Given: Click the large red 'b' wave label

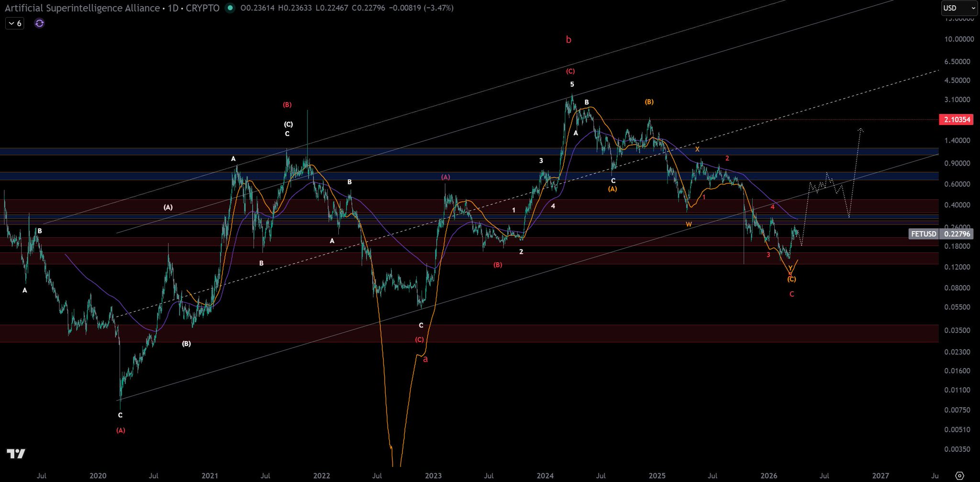Looking at the screenshot, I should [568, 40].
